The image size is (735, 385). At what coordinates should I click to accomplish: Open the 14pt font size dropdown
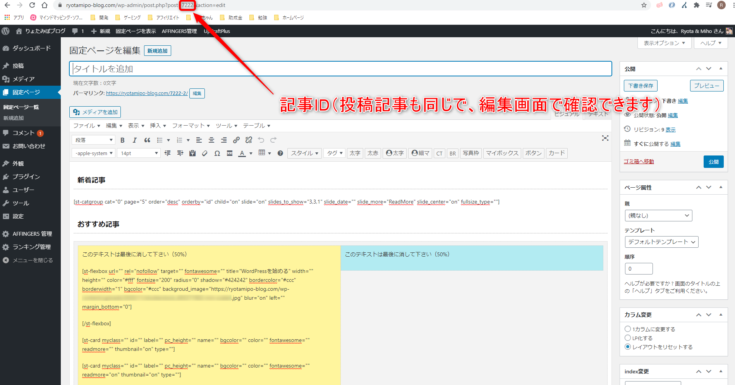tap(139, 153)
